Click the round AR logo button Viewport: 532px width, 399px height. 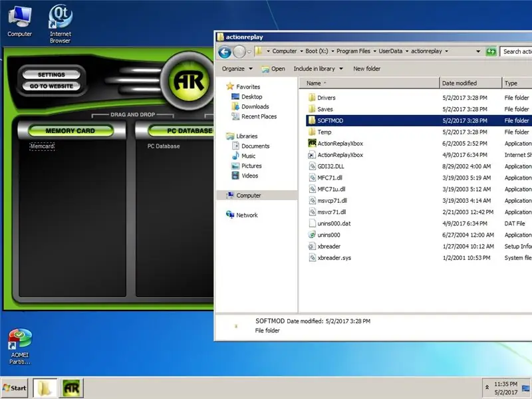(x=189, y=81)
